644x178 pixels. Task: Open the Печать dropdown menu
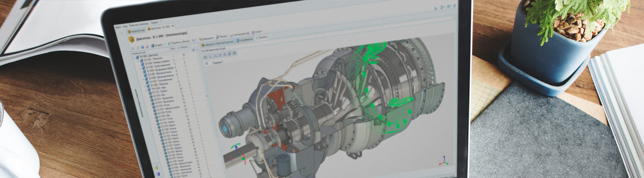(222, 36)
